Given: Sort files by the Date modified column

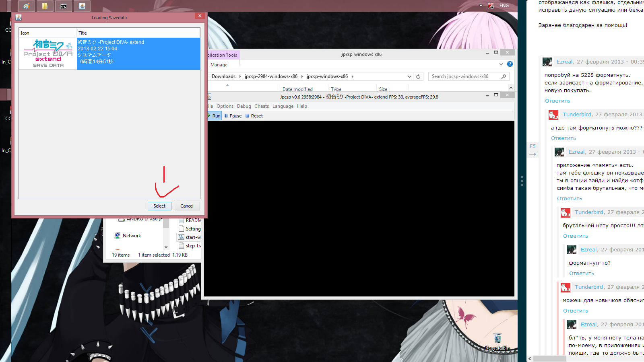Looking at the screenshot, I should pyautogui.click(x=297, y=89).
